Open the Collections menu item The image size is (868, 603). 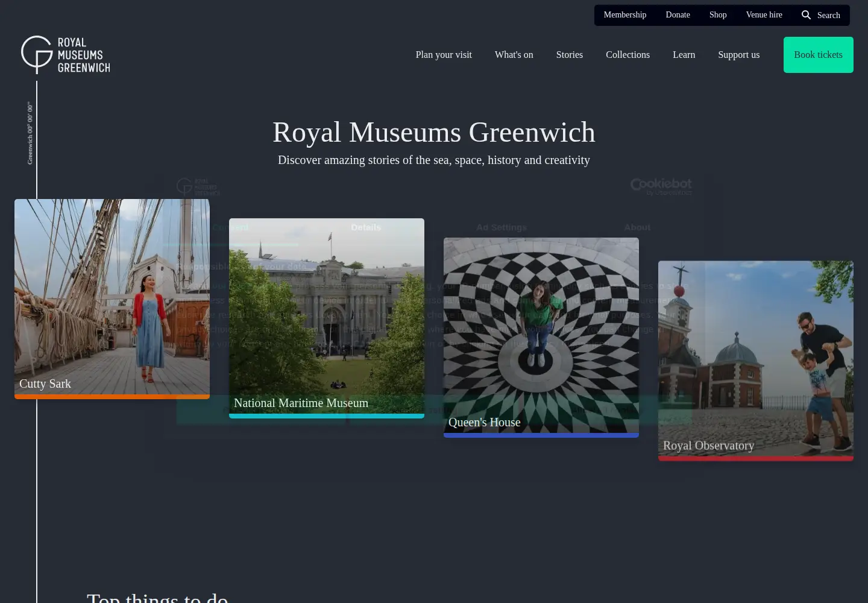pos(627,55)
